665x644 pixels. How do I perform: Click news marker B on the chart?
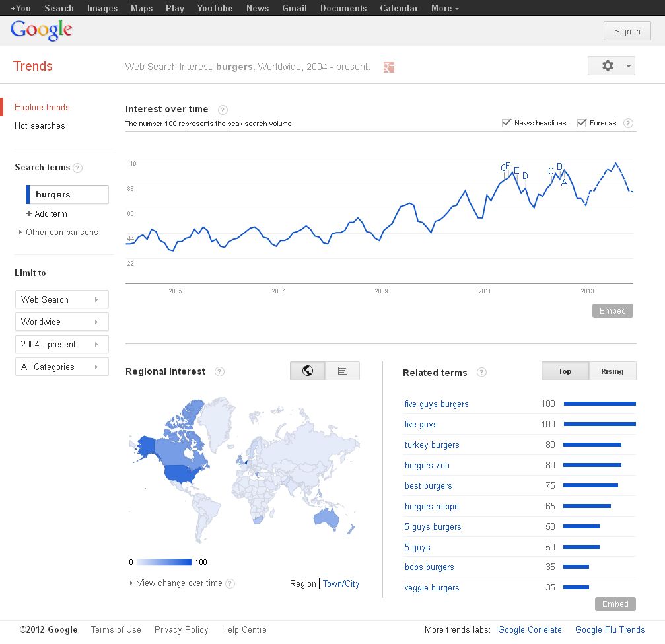[x=559, y=166]
